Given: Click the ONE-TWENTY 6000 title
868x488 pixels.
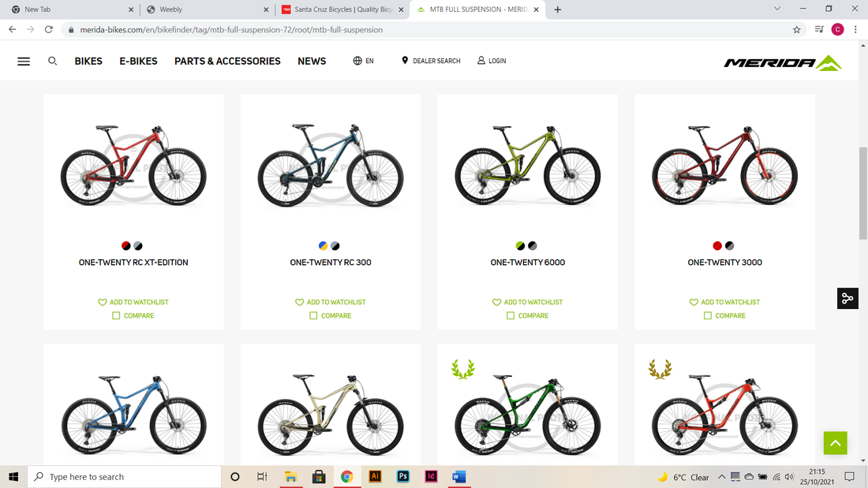Looking at the screenshot, I should click(x=528, y=263).
